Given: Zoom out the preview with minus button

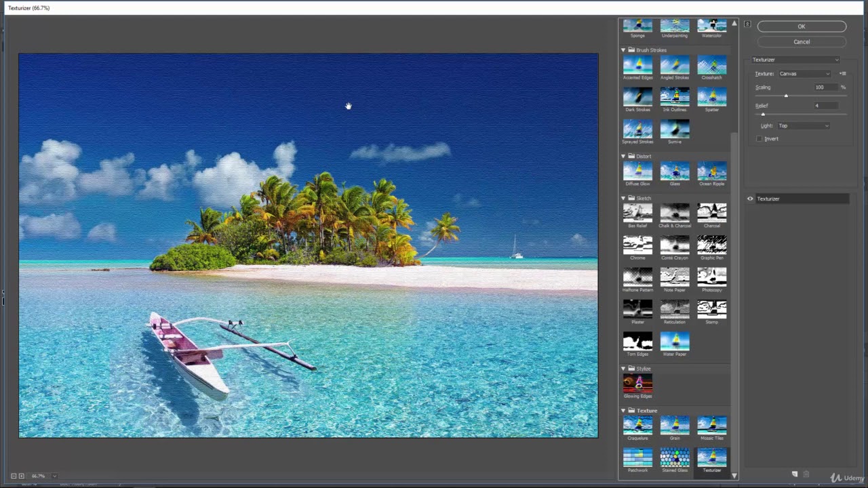Looking at the screenshot, I should coord(14,476).
